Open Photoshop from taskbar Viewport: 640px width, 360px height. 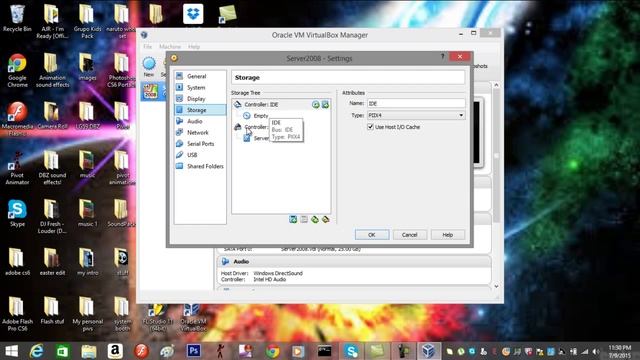(x=193, y=351)
